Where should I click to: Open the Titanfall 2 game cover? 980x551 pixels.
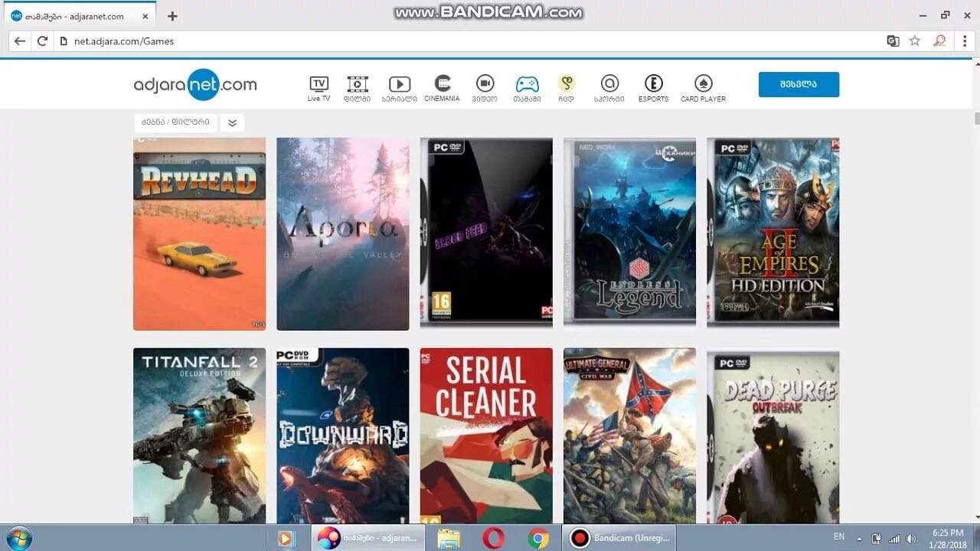click(199, 436)
